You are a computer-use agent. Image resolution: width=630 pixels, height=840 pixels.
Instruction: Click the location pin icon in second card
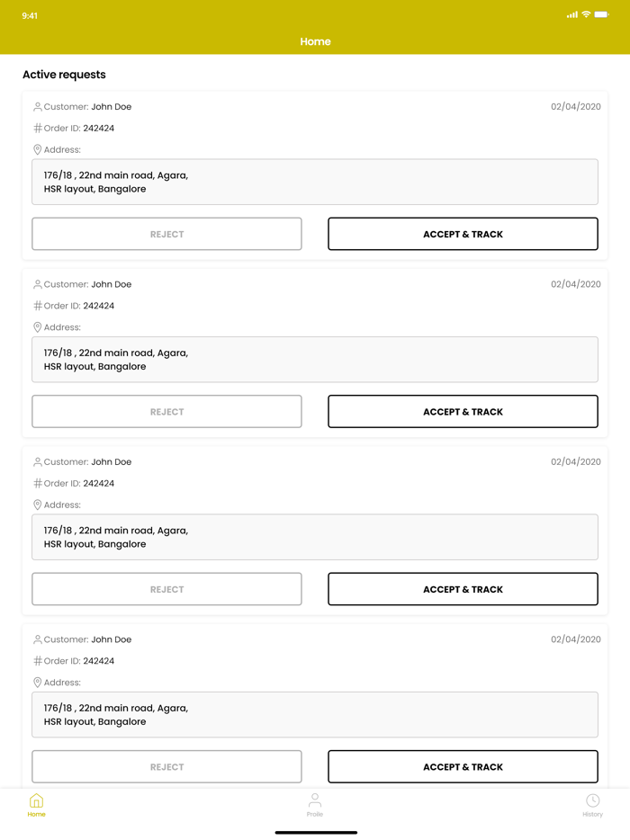[x=38, y=327]
